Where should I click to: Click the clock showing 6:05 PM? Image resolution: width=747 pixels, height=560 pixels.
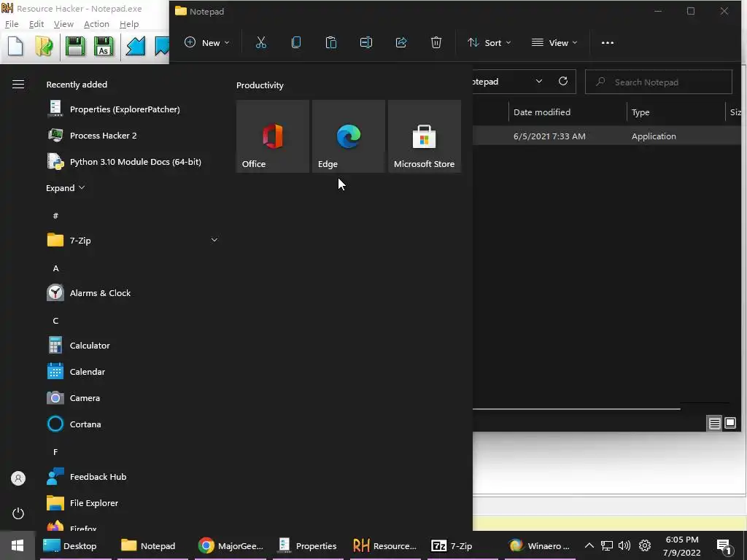click(x=682, y=545)
